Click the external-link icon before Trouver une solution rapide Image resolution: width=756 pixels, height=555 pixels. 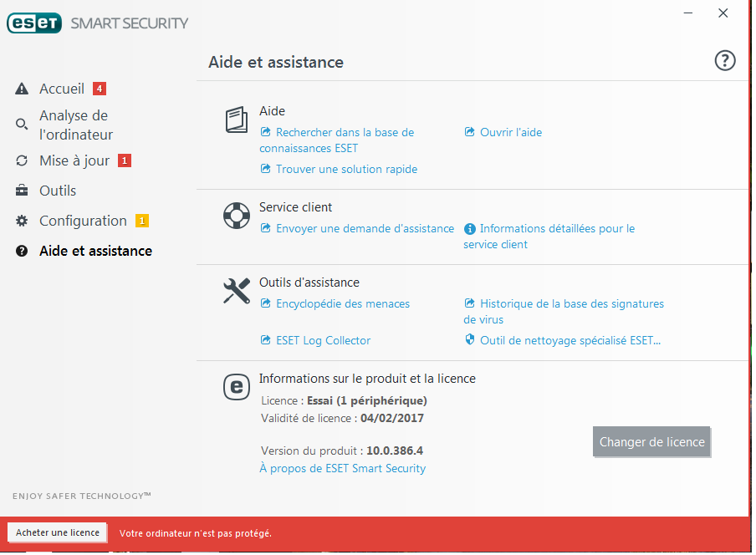point(265,169)
